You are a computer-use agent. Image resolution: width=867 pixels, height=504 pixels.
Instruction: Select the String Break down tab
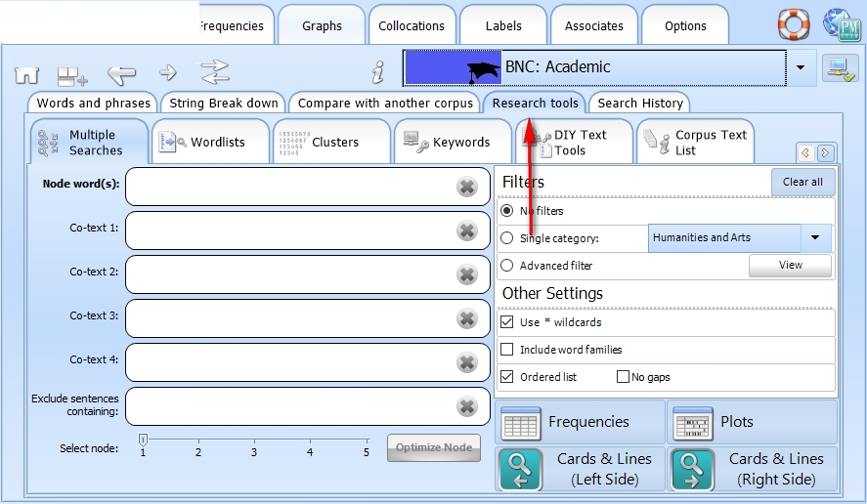tap(224, 103)
